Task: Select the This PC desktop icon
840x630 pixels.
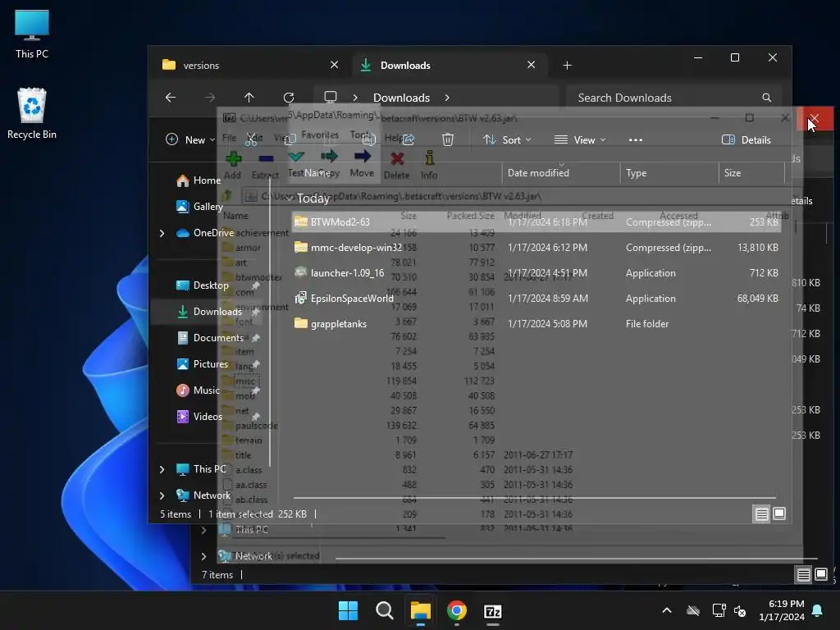Action: 32,34
